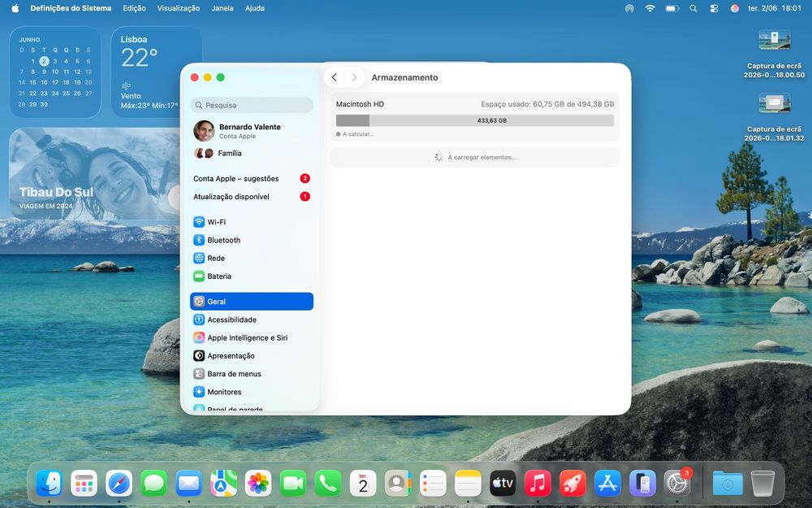812x508 pixels.
Task: Open App Store from the Dock
Action: click(x=607, y=483)
